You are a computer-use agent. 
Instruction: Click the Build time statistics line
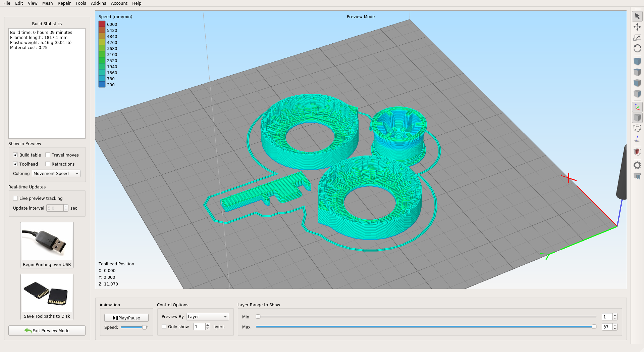(41, 33)
